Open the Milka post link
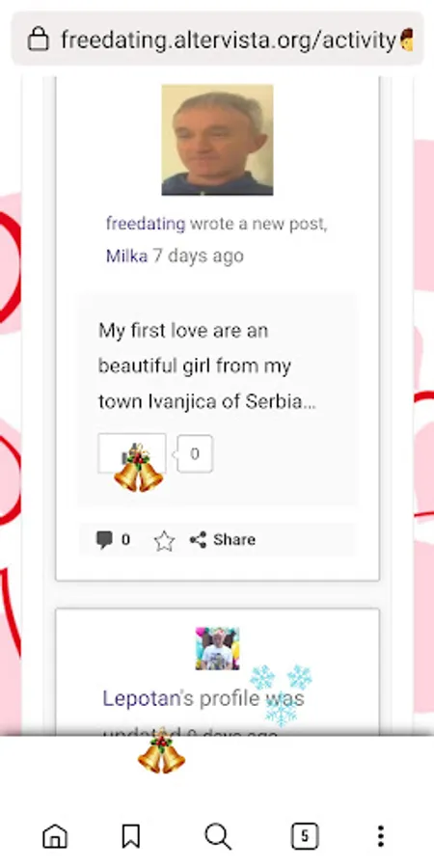 point(126,256)
